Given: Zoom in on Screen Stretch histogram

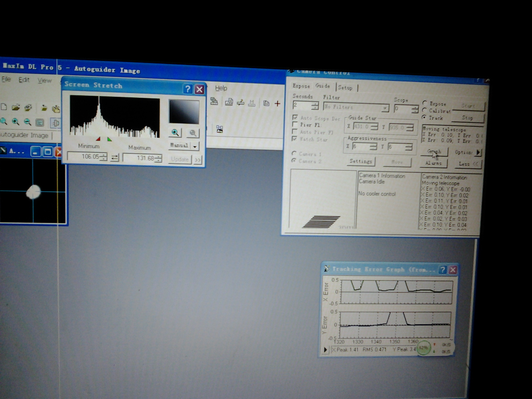Looking at the screenshot, I should 175,133.
